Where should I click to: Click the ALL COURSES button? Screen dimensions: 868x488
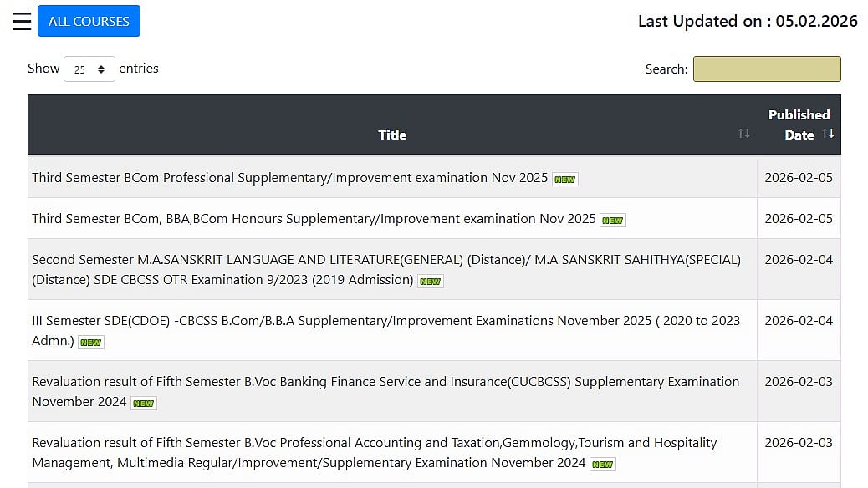pos(89,21)
